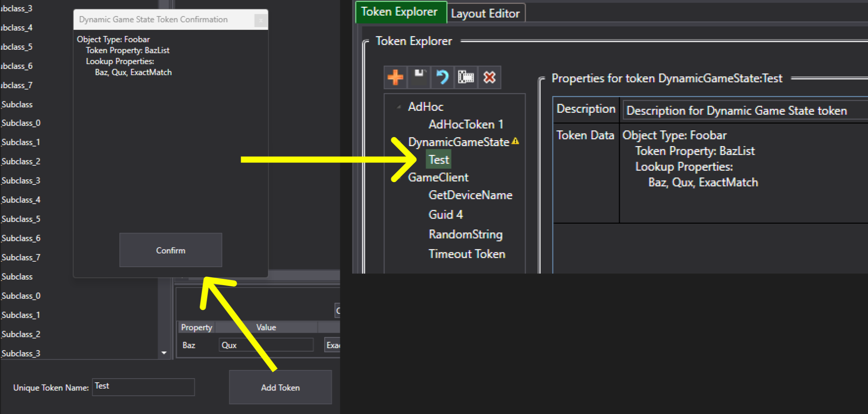This screenshot has width=868, height=414.
Task: Click the subclass list scroll down arrow
Action: click(164, 353)
